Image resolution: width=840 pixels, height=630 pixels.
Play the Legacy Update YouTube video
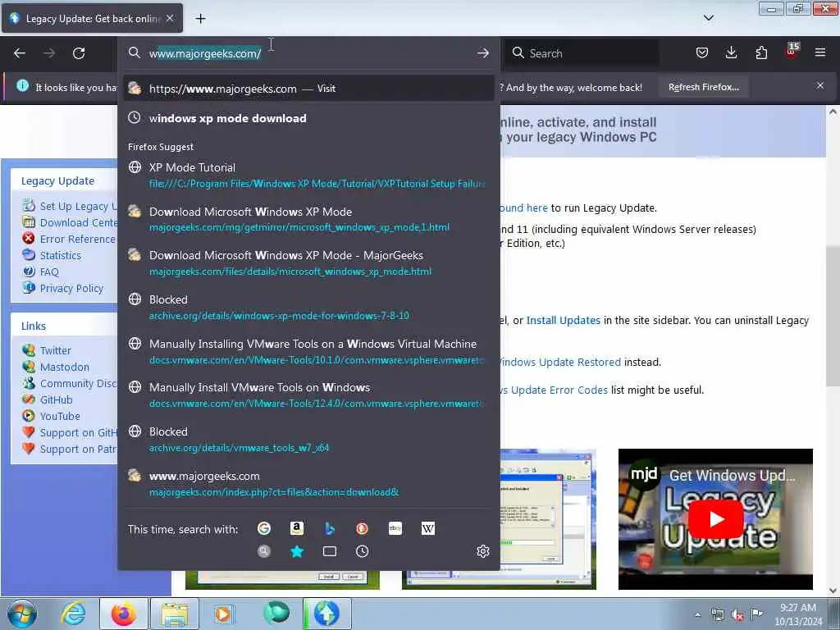point(715,518)
